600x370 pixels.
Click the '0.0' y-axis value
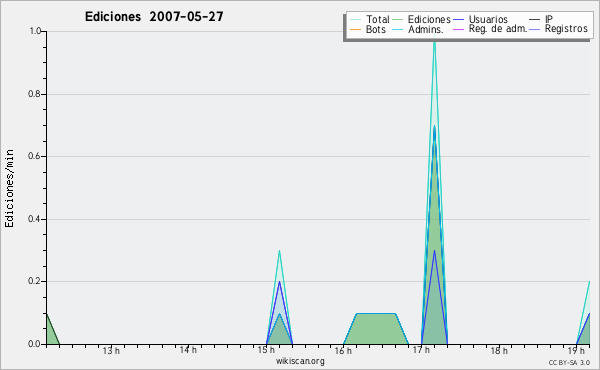coord(34,344)
